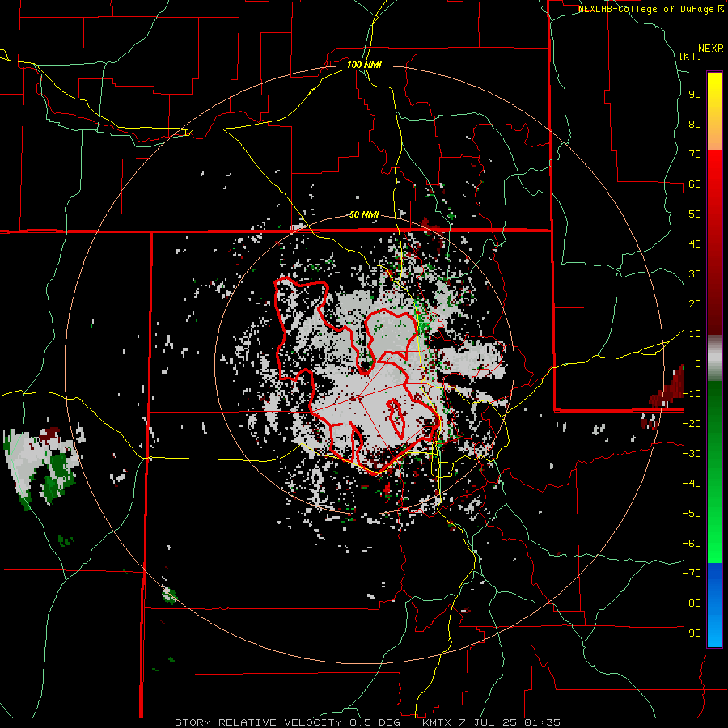Viewport: 728px width, 728px height.
Task: Click the 70 value on the velocity scale
Action: click(695, 154)
